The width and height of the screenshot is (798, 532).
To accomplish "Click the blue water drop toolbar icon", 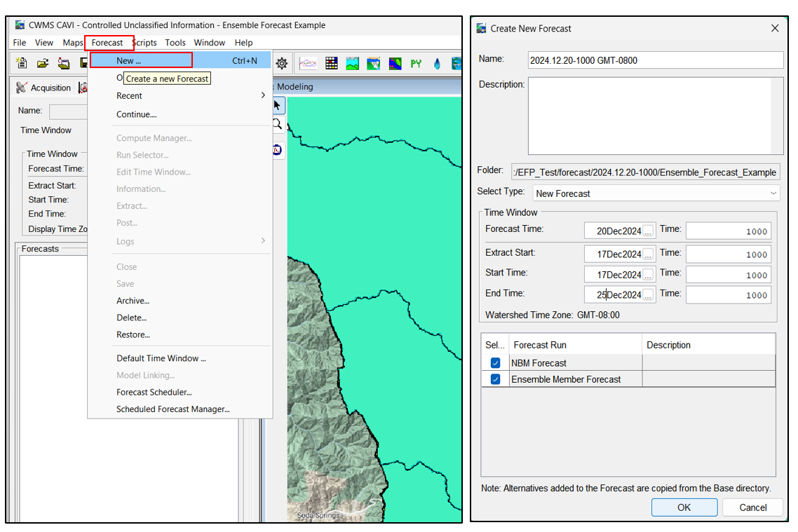I will click(437, 64).
